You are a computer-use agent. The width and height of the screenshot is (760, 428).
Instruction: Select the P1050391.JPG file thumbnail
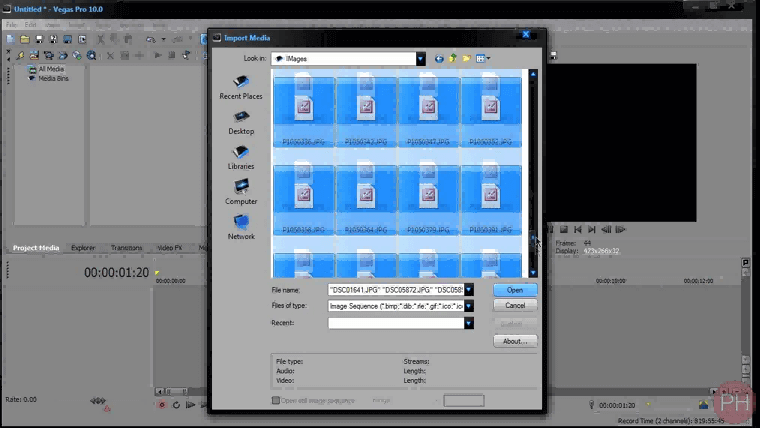point(491,200)
